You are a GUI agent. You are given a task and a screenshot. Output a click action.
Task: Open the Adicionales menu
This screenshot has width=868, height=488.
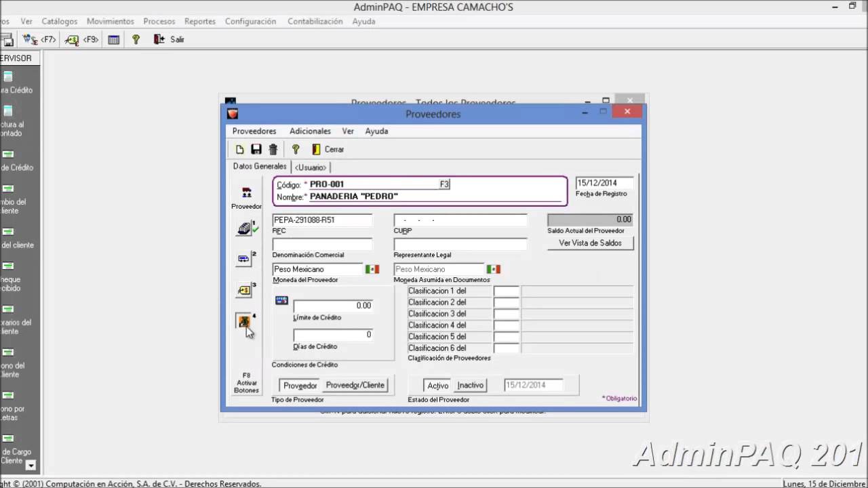310,131
